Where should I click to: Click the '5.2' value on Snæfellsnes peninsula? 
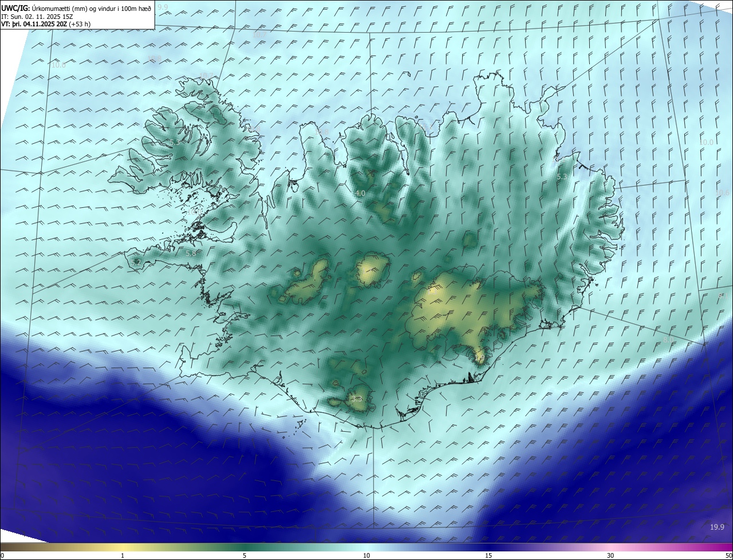136,262
